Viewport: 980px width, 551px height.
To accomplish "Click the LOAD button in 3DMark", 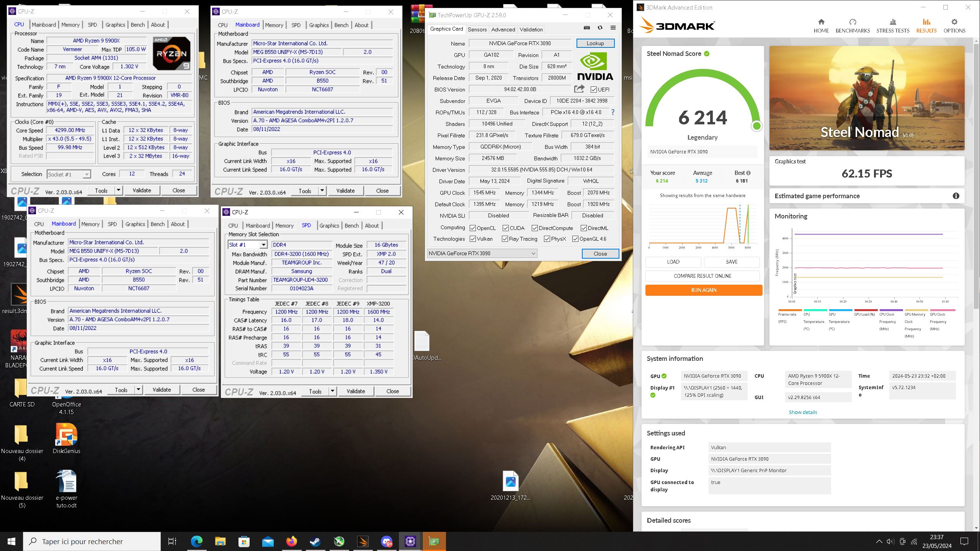I will (x=673, y=262).
